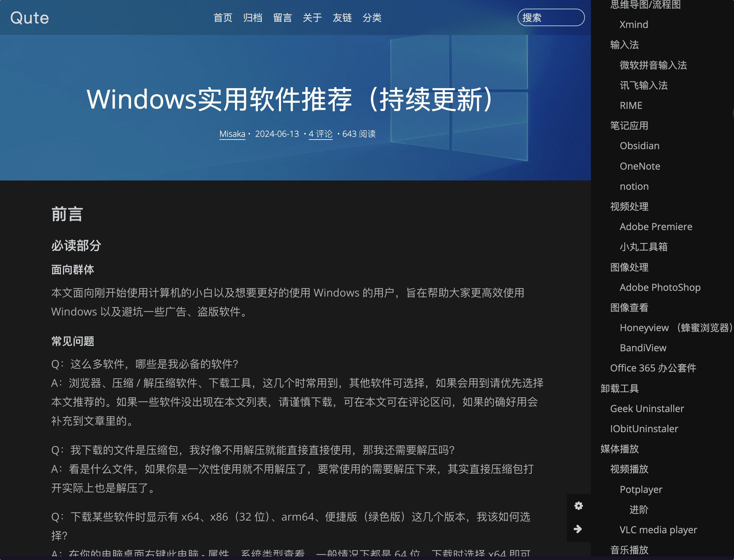
Task: Open Obsidian entry in sidebar
Action: 639,145
